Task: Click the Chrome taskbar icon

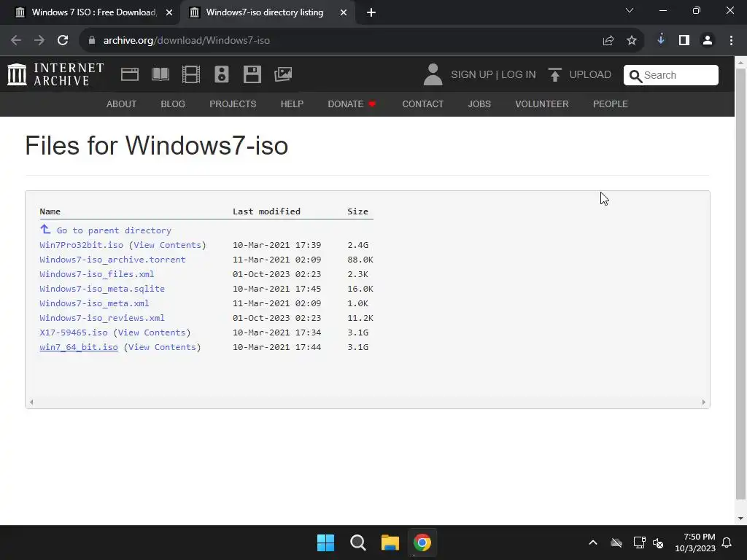Action: (x=422, y=542)
